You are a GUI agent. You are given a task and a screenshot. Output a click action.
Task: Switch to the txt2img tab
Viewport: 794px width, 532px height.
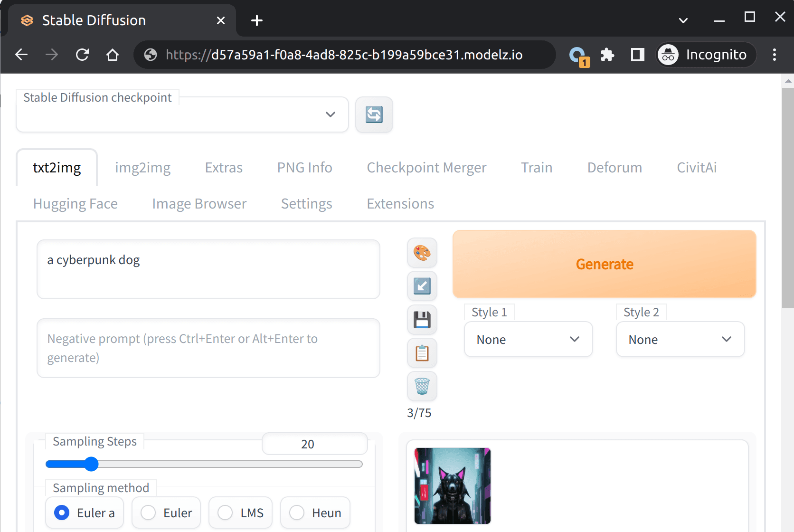(x=57, y=168)
